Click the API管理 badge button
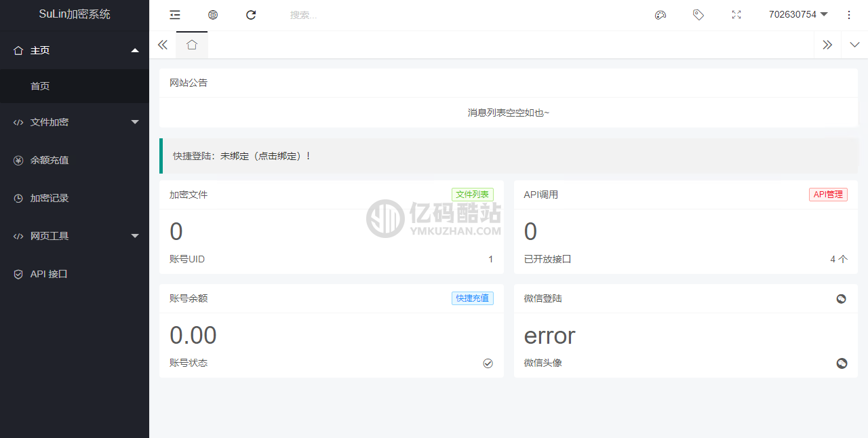Image resolution: width=868 pixels, height=438 pixels. tap(828, 195)
